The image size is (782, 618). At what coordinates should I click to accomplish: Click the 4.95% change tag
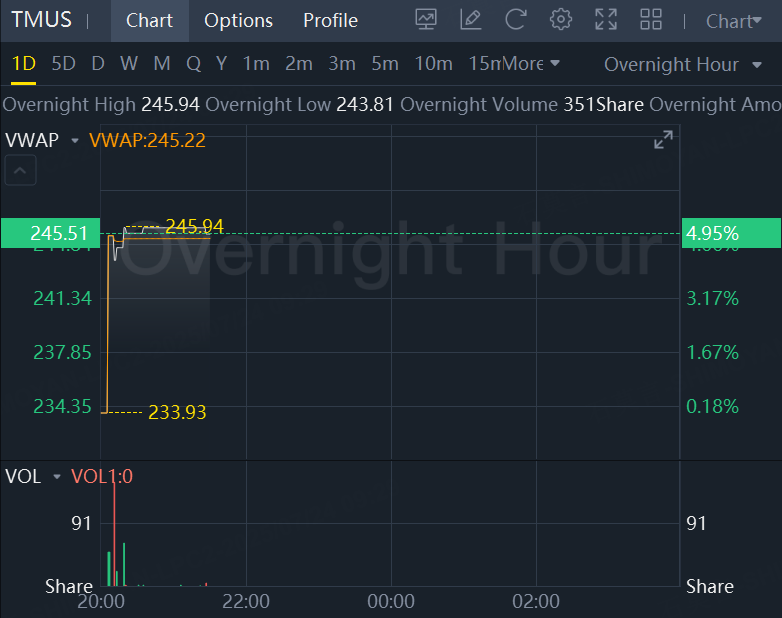pos(731,233)
